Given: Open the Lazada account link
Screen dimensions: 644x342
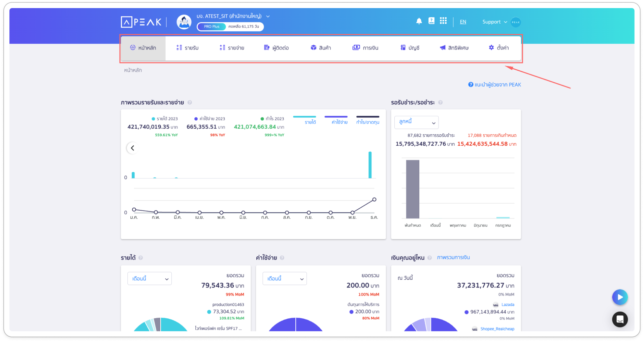Looking at the screenshot, I should tap(508, 305).
